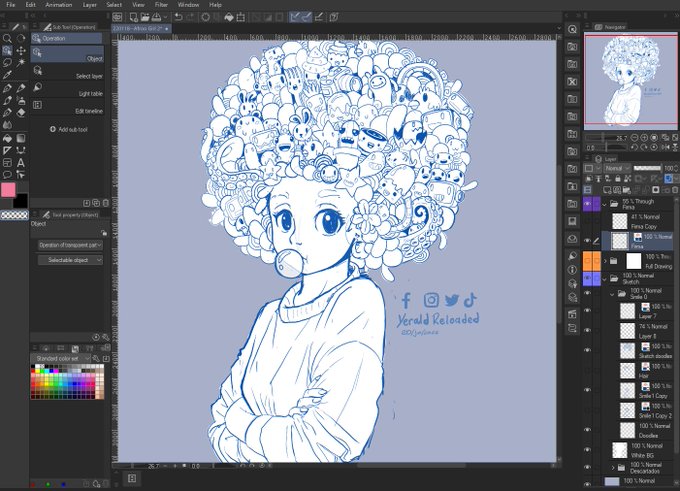Toggle visibility of White BG layer
The image size is (680, 491).
click(587, 450)
